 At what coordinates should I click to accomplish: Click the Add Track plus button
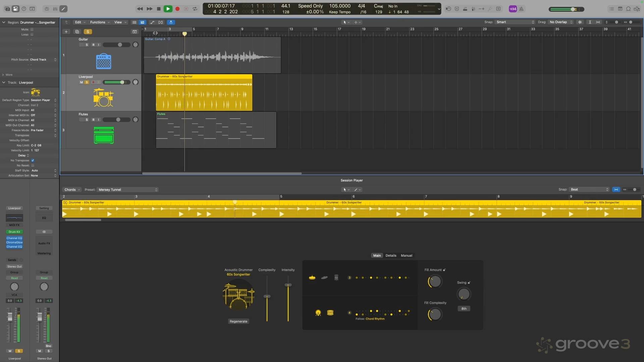(x=66, y=32)
